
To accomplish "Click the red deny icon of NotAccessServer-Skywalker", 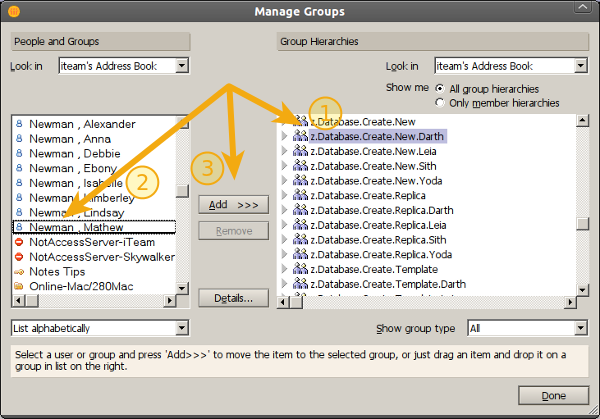I will [x=19, y=256].
